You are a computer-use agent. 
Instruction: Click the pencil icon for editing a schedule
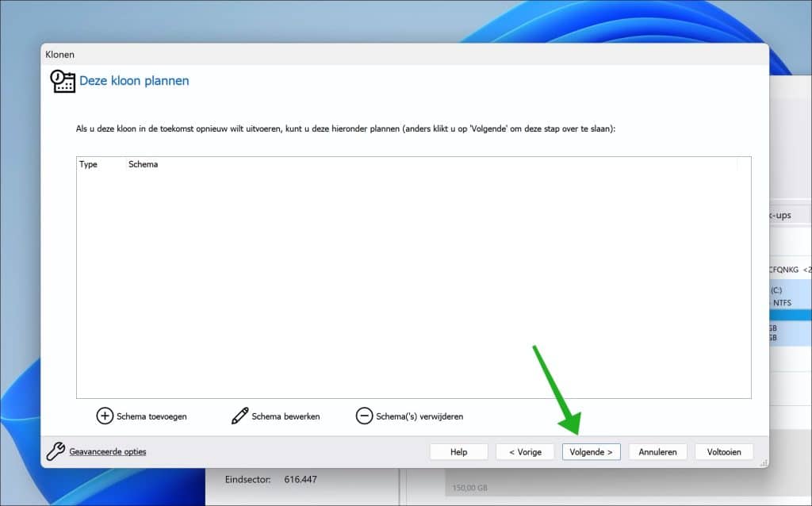tap(240, 416)
